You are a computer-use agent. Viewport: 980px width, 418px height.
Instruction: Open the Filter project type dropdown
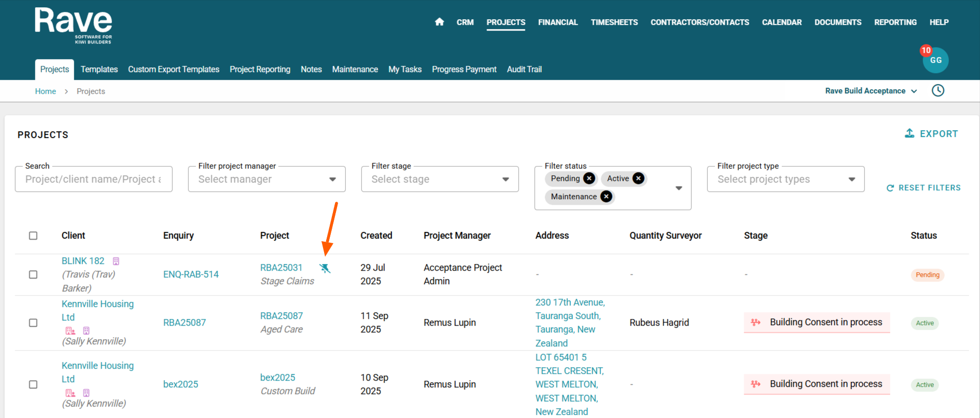coord(785,179)
